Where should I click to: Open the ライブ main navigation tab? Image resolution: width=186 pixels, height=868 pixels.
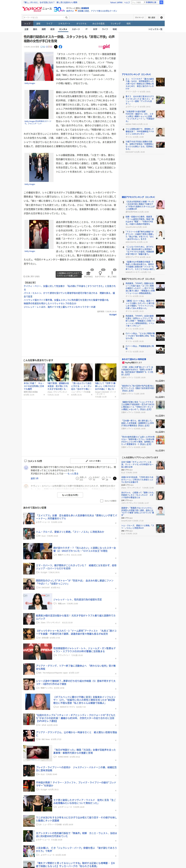pyautogui.click(x=49, y=24)
